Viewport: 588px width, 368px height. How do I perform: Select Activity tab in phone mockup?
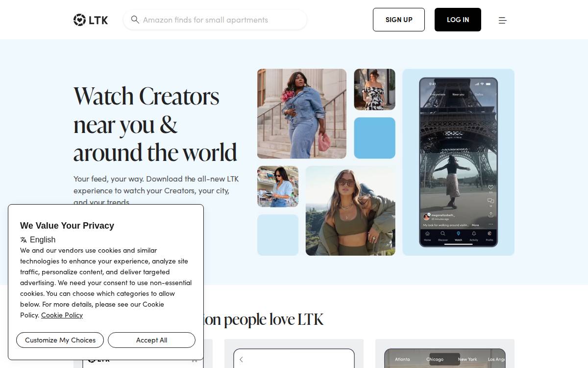point(474,236)
